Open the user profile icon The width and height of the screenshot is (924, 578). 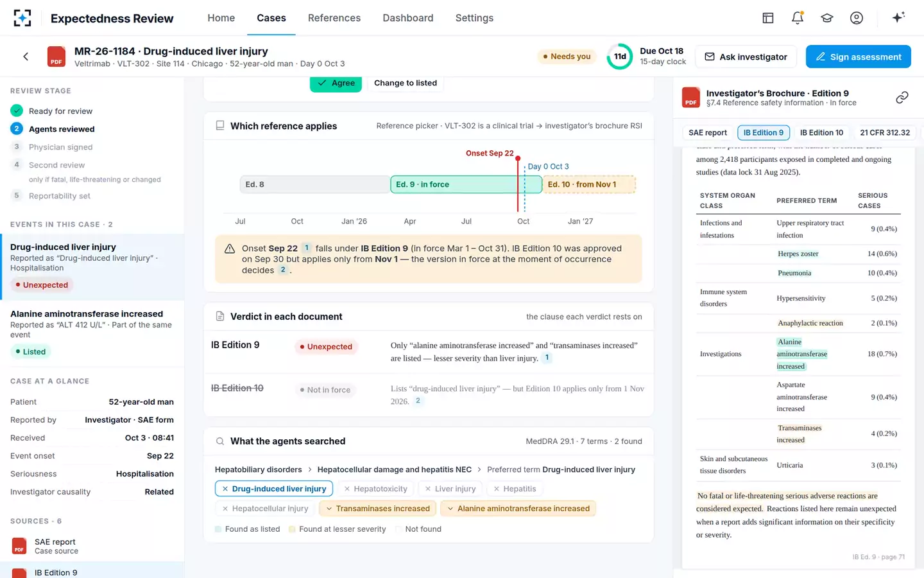pos(857,18)
